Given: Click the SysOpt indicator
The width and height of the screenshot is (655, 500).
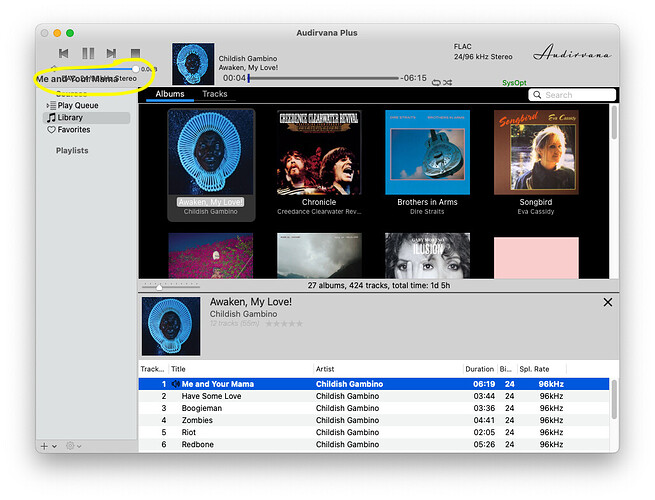Looking at the screenshot, I should 514,83.
